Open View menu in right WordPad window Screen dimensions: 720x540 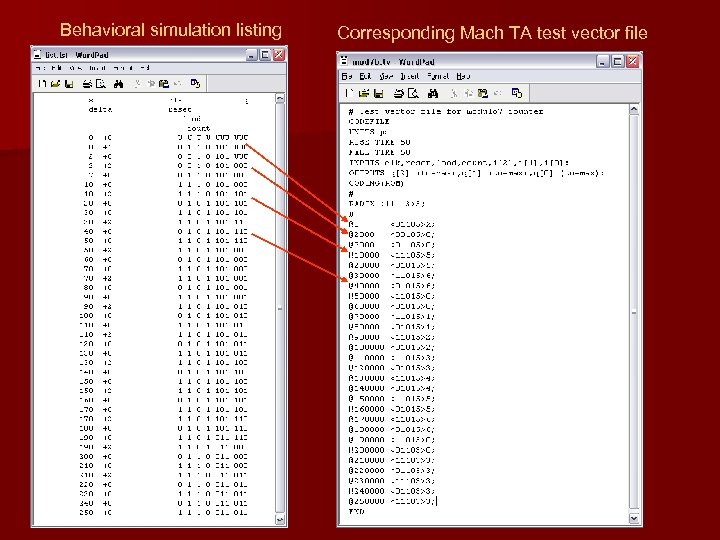coord(386,76)
